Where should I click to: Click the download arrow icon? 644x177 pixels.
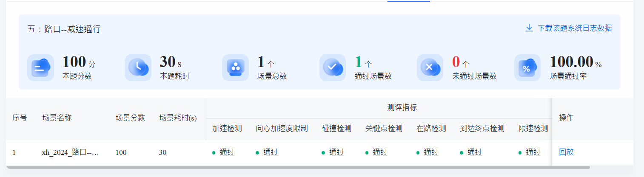pyautogui.click(x=529, y=28)
